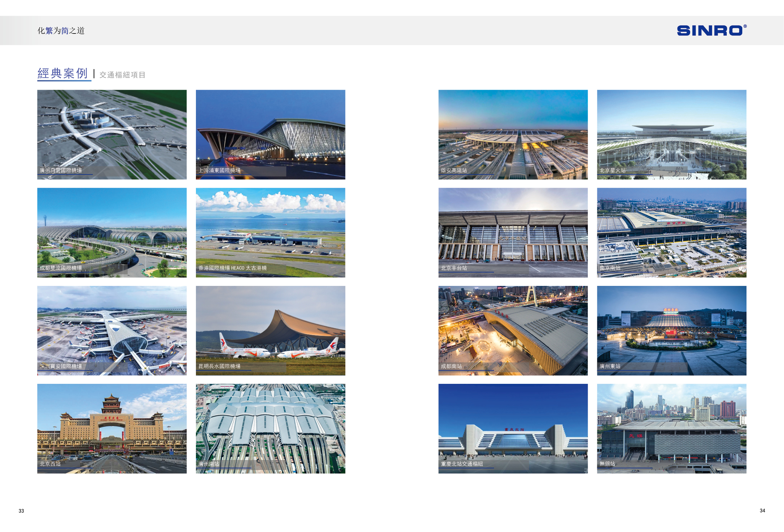Open the 成都雙流國際機場 photo

click(112, 233)
